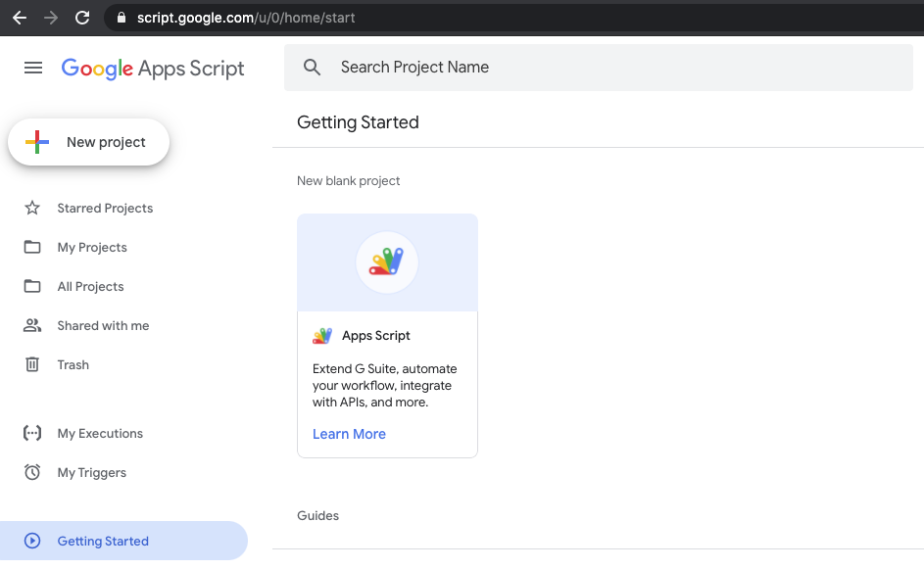The width and height of the screenshot is (924, 570).
Task: Click the Trash bin icon
Action: tap(32, 364)
